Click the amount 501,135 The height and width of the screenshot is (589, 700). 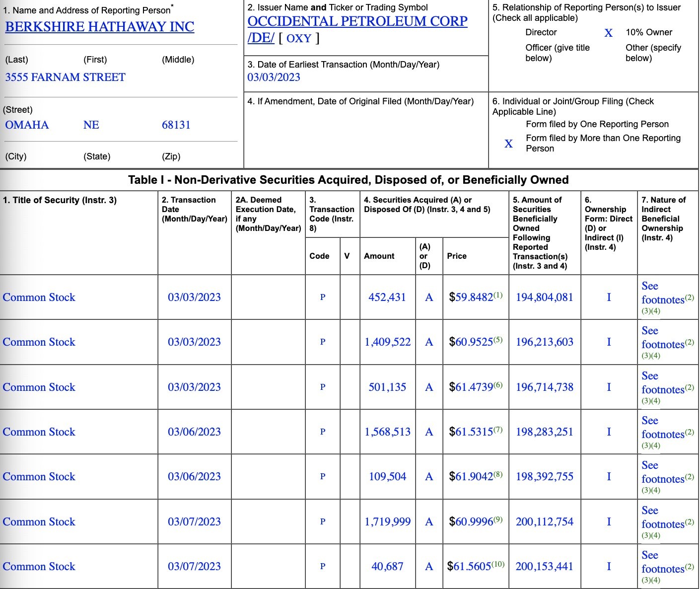click(x=387, y=387)
